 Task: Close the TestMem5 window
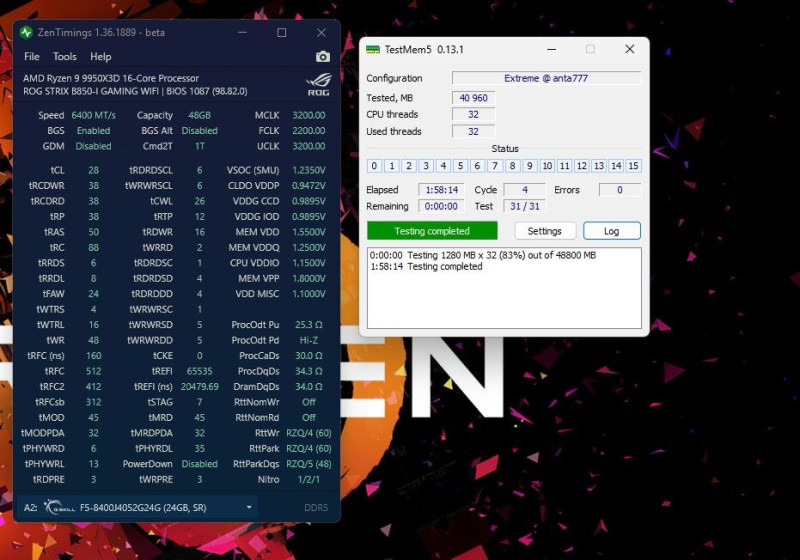pyautogui.click(x=630, y=49)
